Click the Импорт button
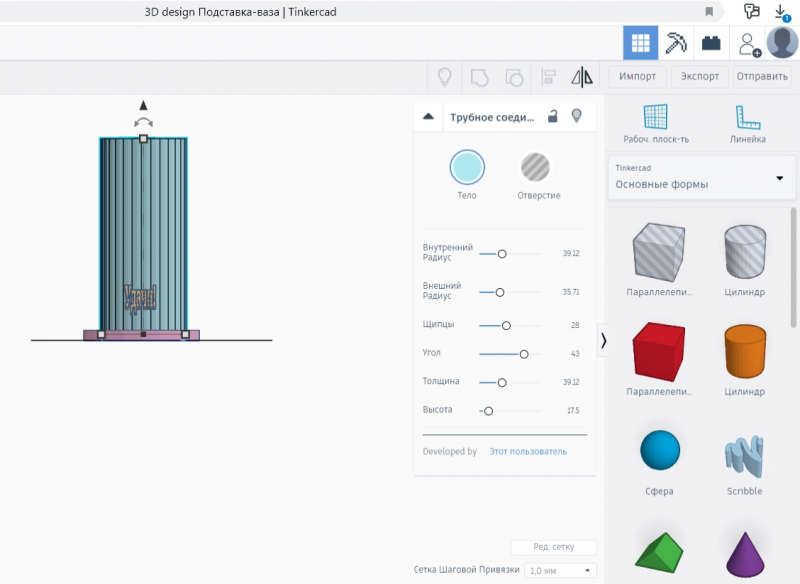The image size is (800, 584). click(637, 77)
